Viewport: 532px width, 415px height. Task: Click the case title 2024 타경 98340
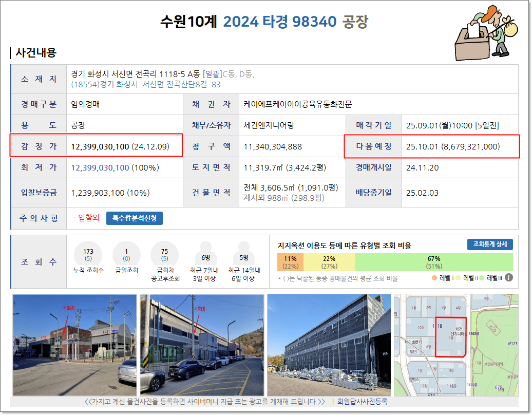(279, 22)
